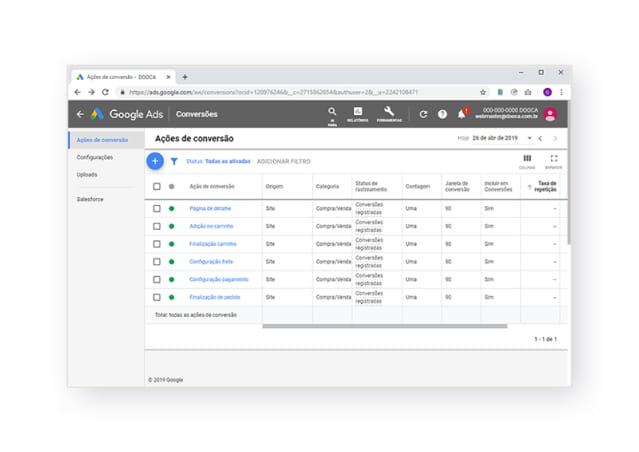Open the Finalização de pedido conversion link
This screenshot has width=639, height=452.
pyautogui.click(x=214, y=297)
